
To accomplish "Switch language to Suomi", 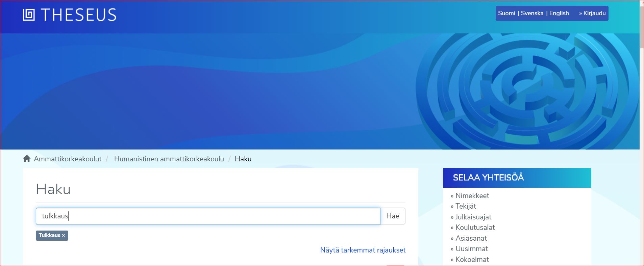I will tap(506, 13).
